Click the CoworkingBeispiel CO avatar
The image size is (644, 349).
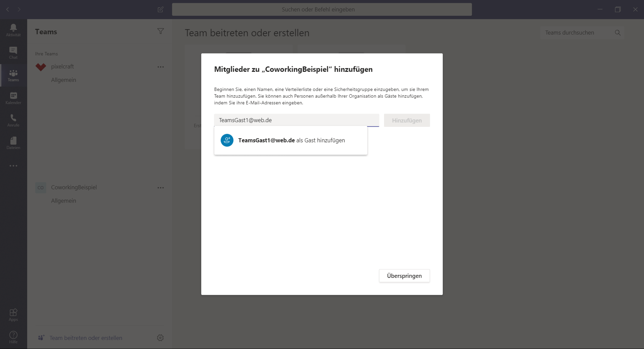(x=41, y=188)
